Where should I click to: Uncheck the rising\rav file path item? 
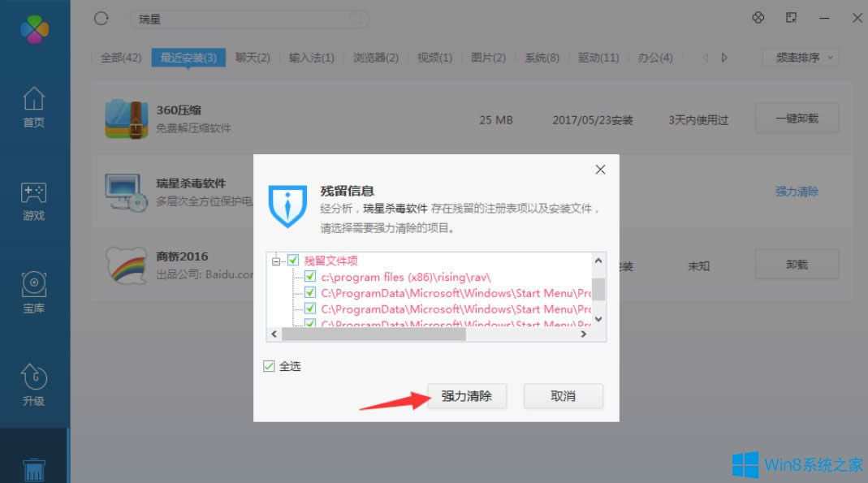[x=309, y=275]
